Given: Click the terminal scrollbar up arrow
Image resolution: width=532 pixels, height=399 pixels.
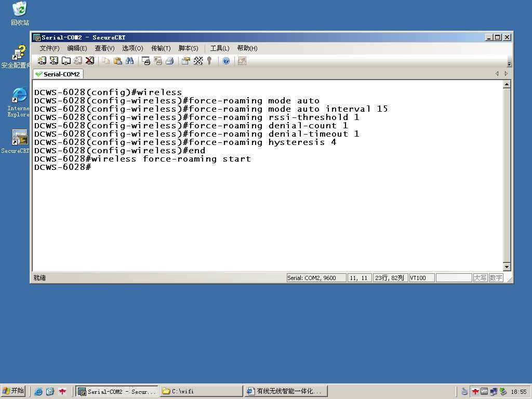Looking at the screenshot, I should (x=507, y=84).
